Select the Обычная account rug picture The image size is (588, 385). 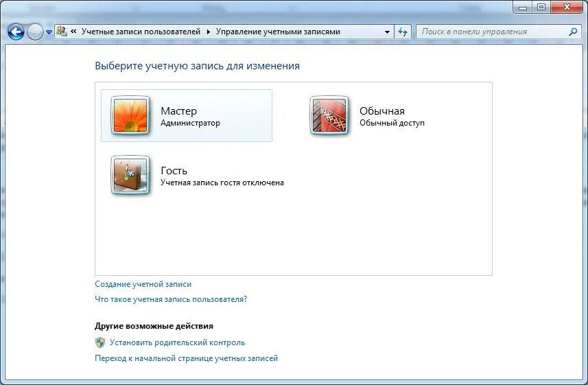(329, 115)
